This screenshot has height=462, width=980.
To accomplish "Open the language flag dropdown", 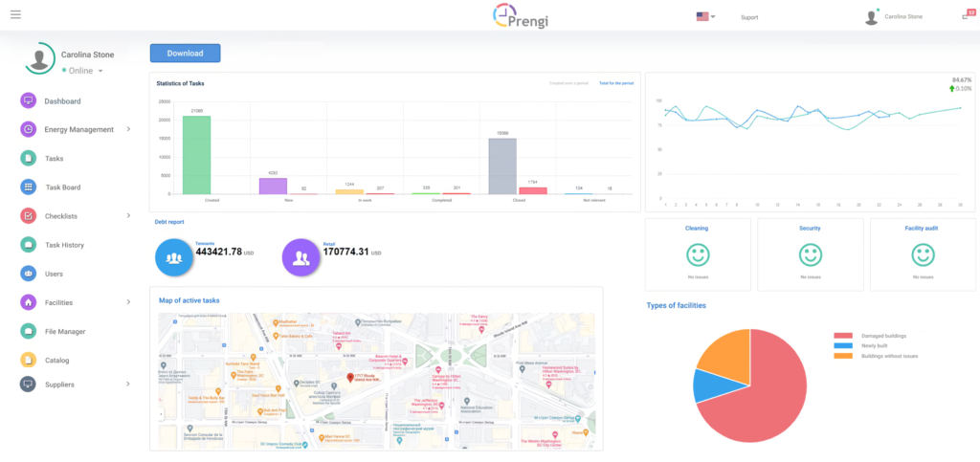I will [x=705, y=16].
